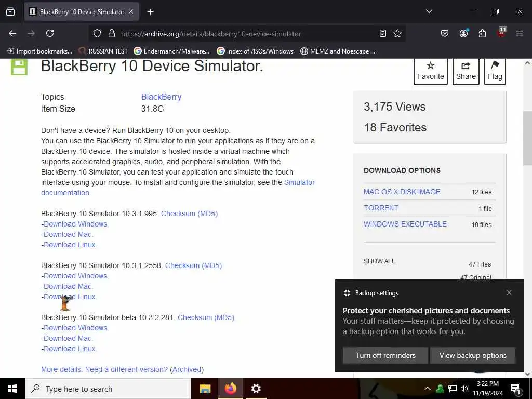Show site security padlock info
This screenshot has width=532, height=399.
pyautogui.click(x=112, y=34)
